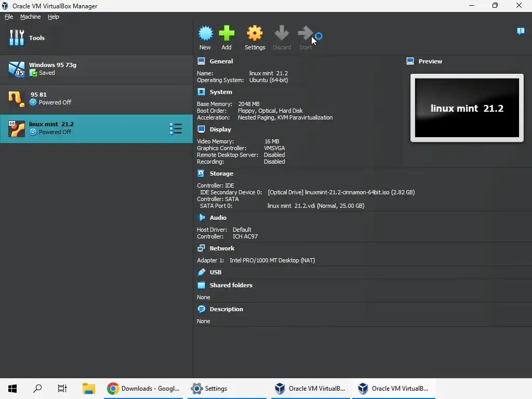The width and height of the screenshot is (532, 399).
Task: Open the Display settings heading link
Action: pos(220,129)
